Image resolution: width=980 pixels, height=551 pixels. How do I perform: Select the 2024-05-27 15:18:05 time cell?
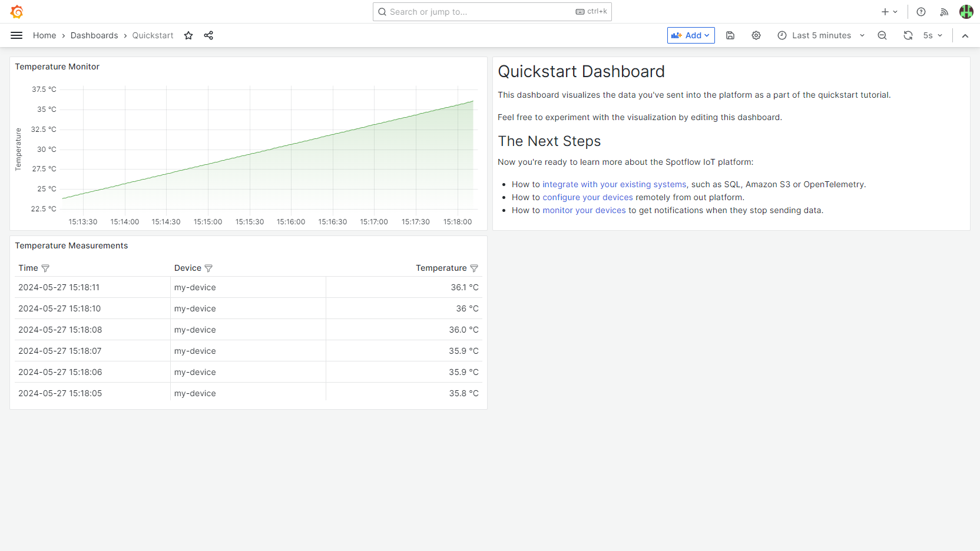click(92, 393)
